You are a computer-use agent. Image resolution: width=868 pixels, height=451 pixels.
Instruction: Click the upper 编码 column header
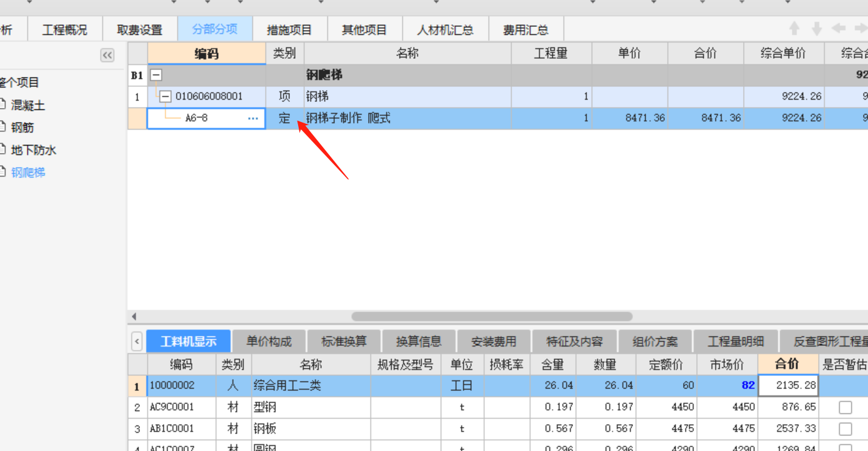pos(207,54)
